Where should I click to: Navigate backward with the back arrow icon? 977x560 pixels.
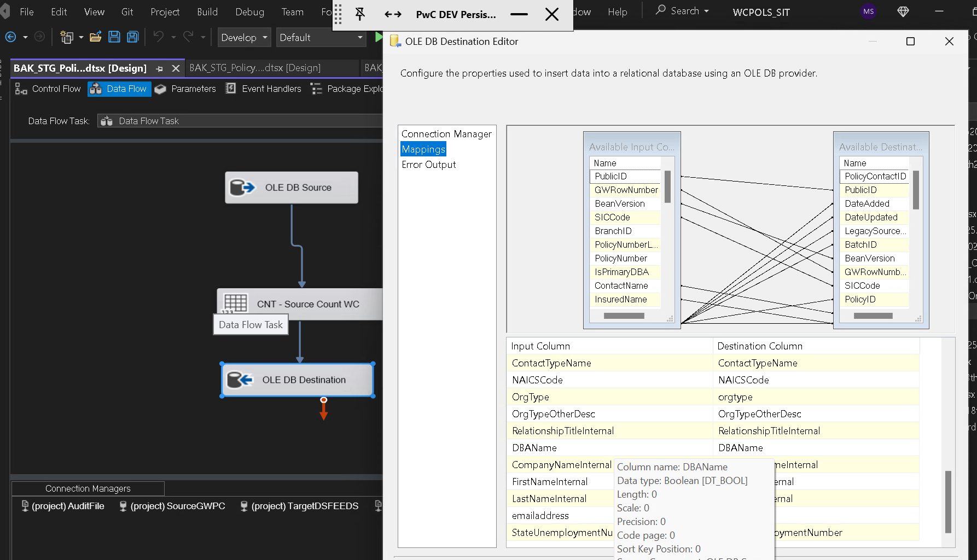point(10,37)
